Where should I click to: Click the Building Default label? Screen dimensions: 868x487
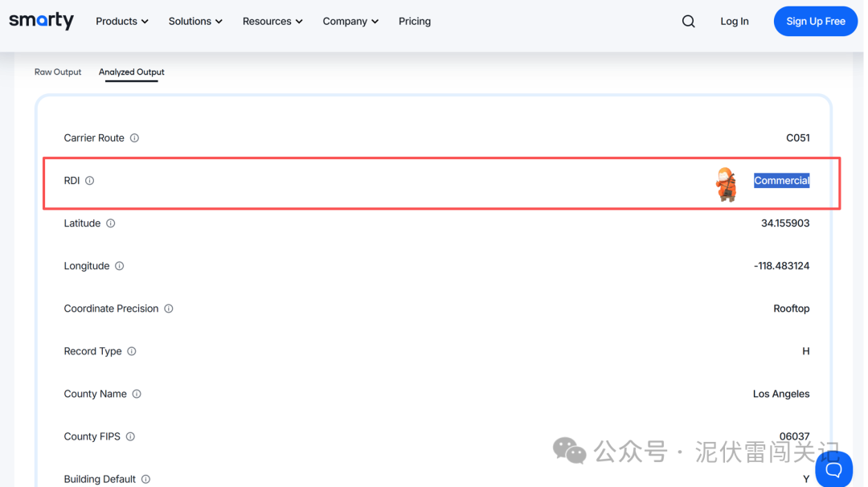100,479
